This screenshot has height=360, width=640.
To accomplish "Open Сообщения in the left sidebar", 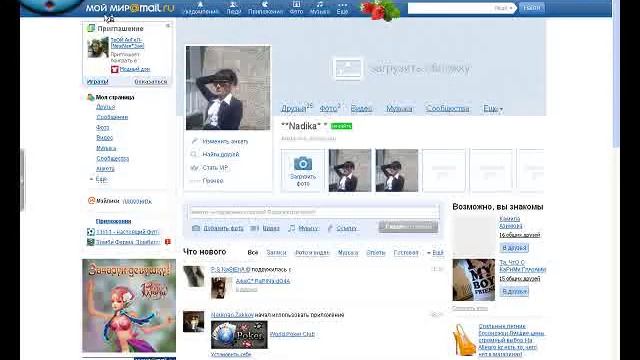I will [x=112, y=117].
